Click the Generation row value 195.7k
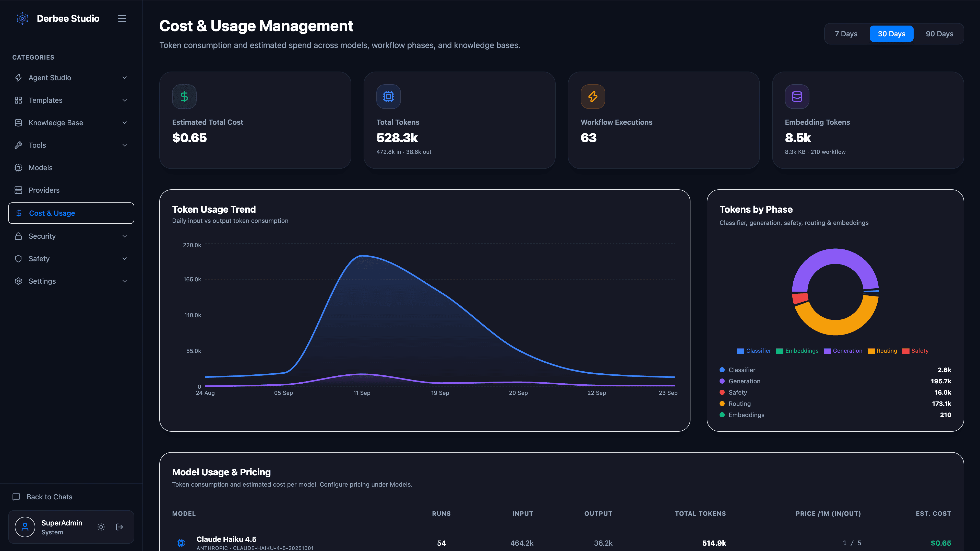 point(941,381)
